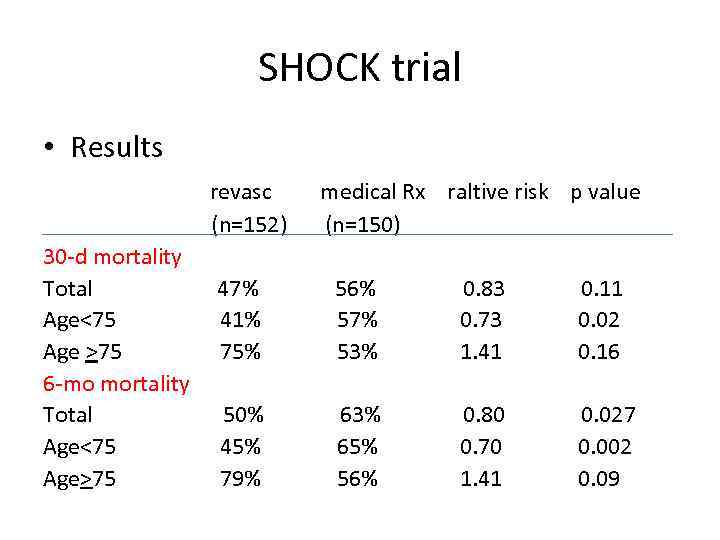Click the 47% revasc mortality value

(239, 289)
